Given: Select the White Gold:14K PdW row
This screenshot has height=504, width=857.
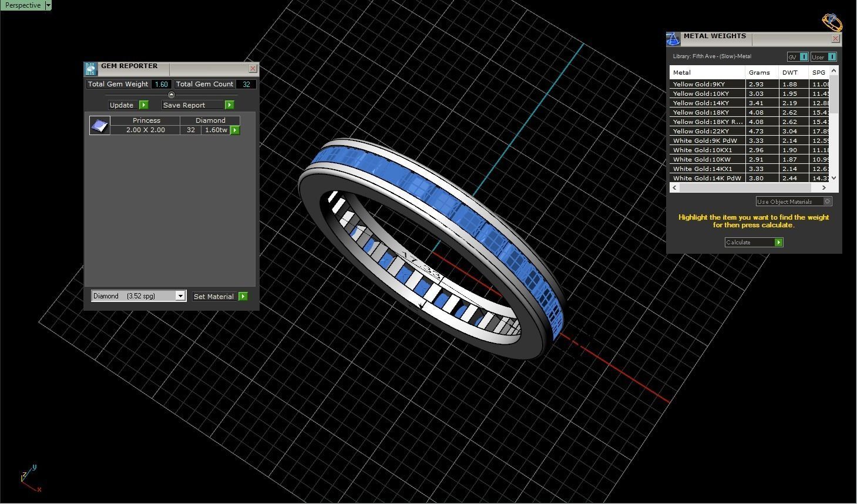Looking at the screenshot, I should point(749,178).
